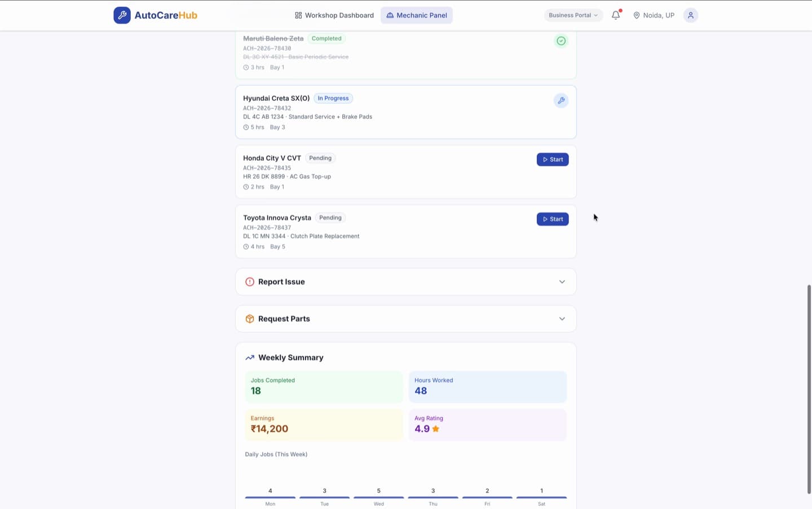Open the notifications bell
This screenshot has height=509, width=812.
pyautogui.click(x=616, y=15)
